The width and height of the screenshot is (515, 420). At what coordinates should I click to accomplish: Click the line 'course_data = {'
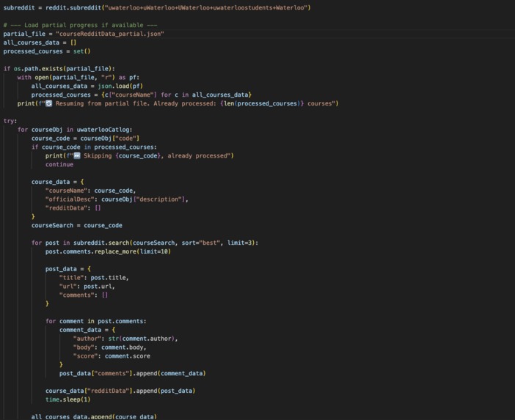(57, 182)
